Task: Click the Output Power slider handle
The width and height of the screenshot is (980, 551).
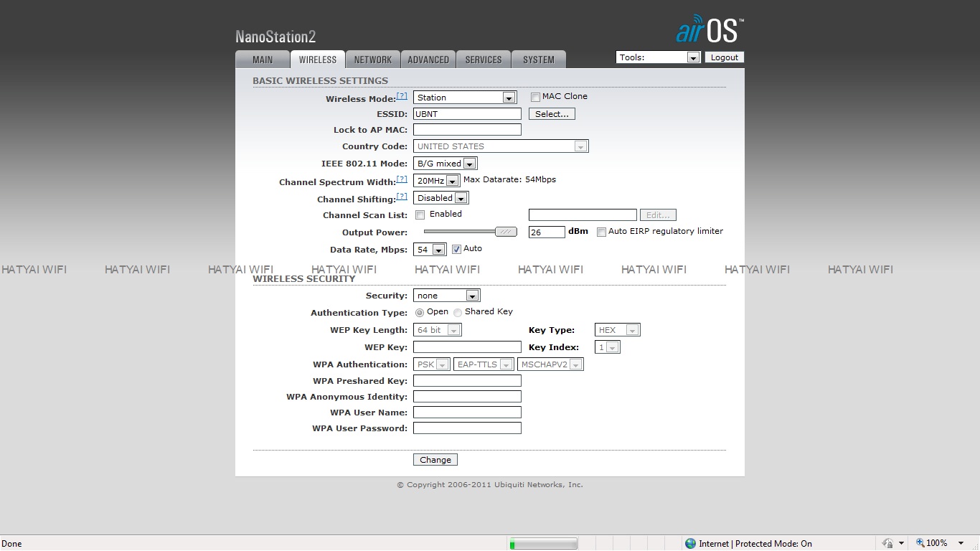Action: [507, 232]
